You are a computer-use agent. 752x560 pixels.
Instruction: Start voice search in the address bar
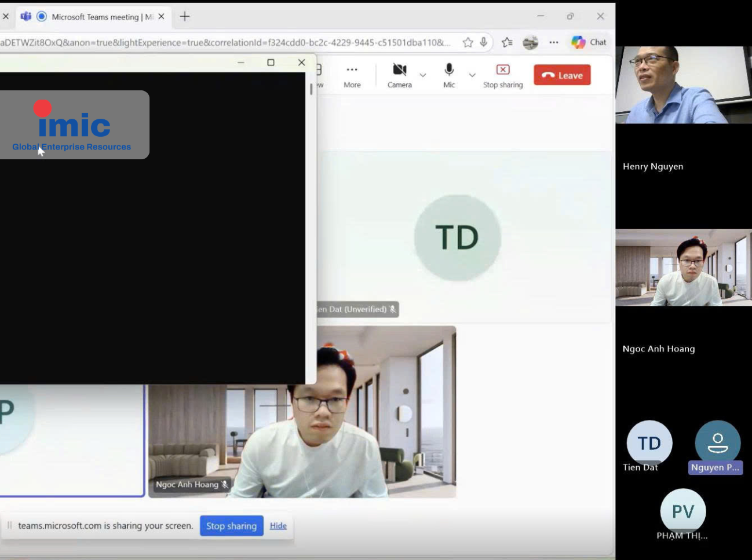click(484, 42)
